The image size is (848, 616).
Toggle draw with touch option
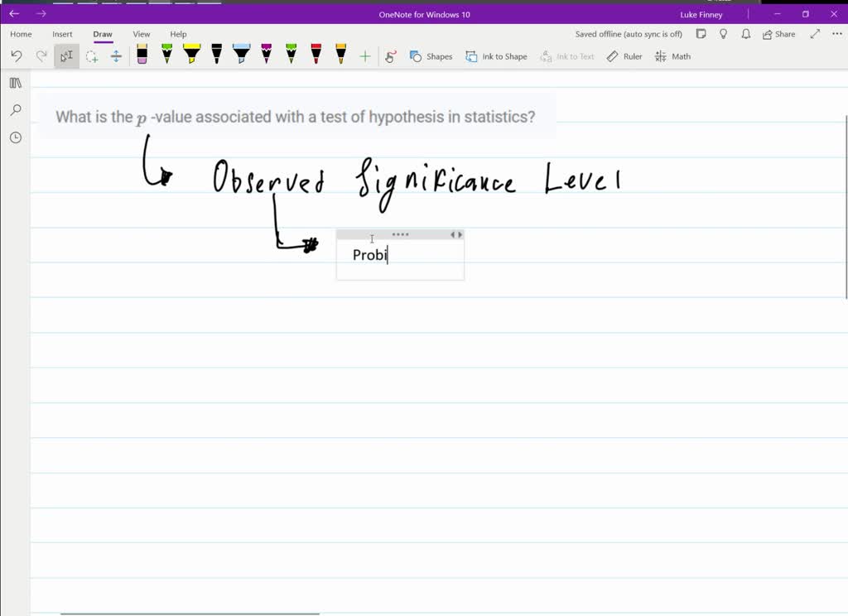(x=391, y=56)
